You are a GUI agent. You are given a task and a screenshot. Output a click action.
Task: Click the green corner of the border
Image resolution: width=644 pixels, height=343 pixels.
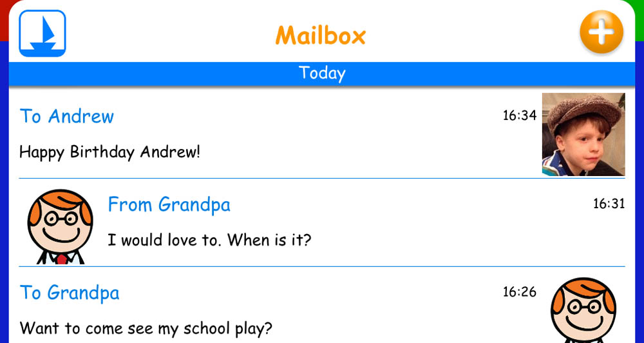[639, 20]
